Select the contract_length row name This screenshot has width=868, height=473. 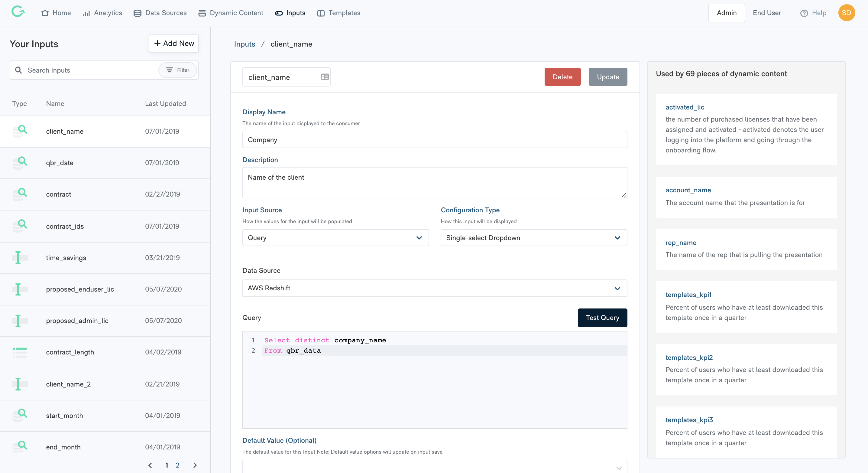point(70,352)
